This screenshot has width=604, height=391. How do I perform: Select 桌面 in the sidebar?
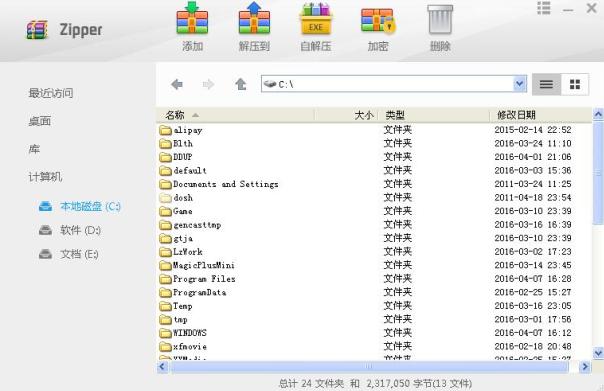[40, 121]
